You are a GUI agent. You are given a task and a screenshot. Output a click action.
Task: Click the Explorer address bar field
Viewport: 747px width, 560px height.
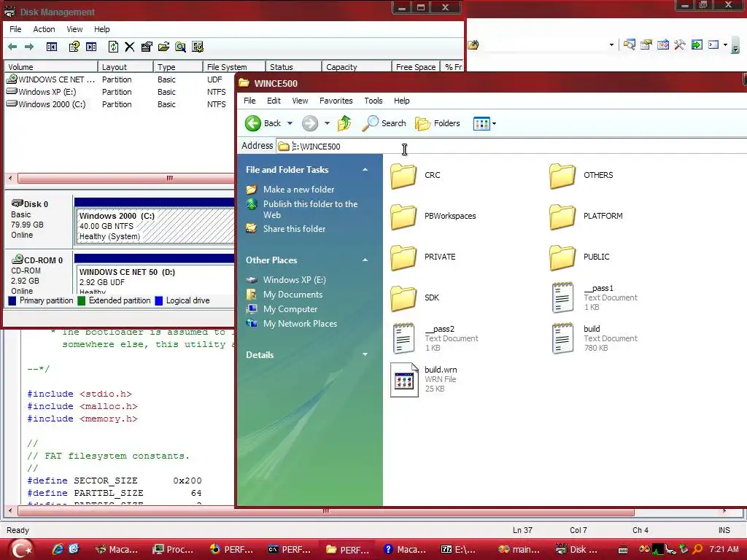click(x=511, y=146)
